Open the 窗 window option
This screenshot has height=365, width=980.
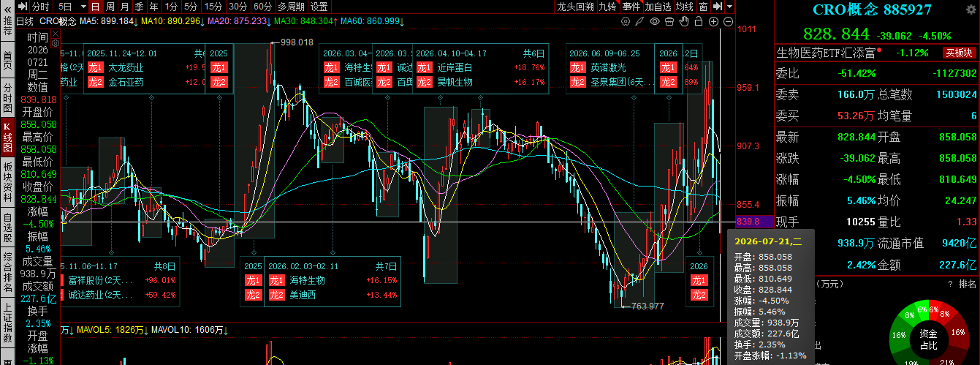point(703,7)
